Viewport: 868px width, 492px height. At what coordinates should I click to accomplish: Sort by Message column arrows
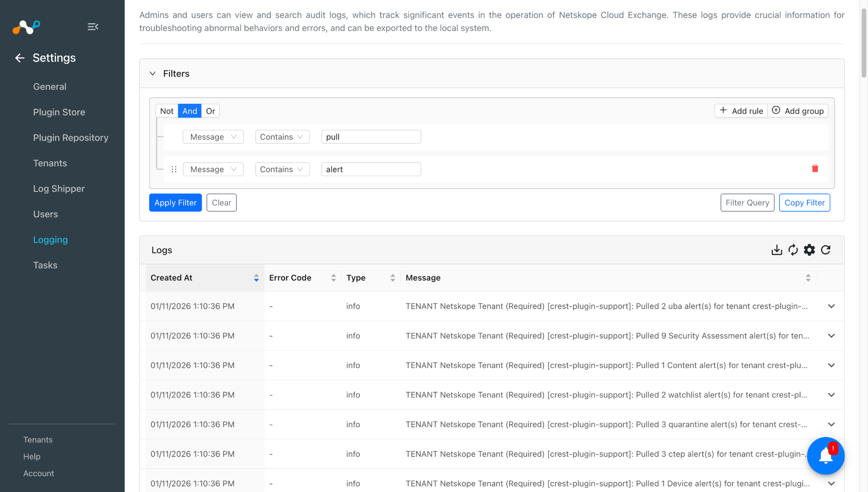click(x=808, y=278)
